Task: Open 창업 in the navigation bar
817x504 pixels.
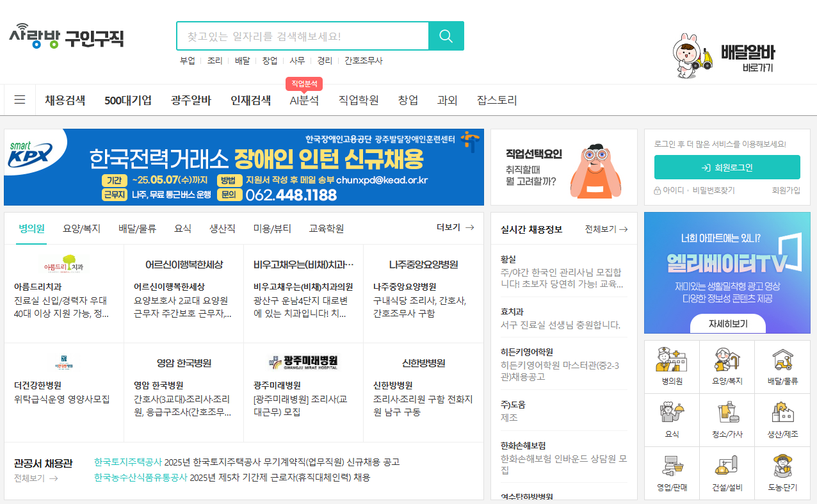Action: 408,100
